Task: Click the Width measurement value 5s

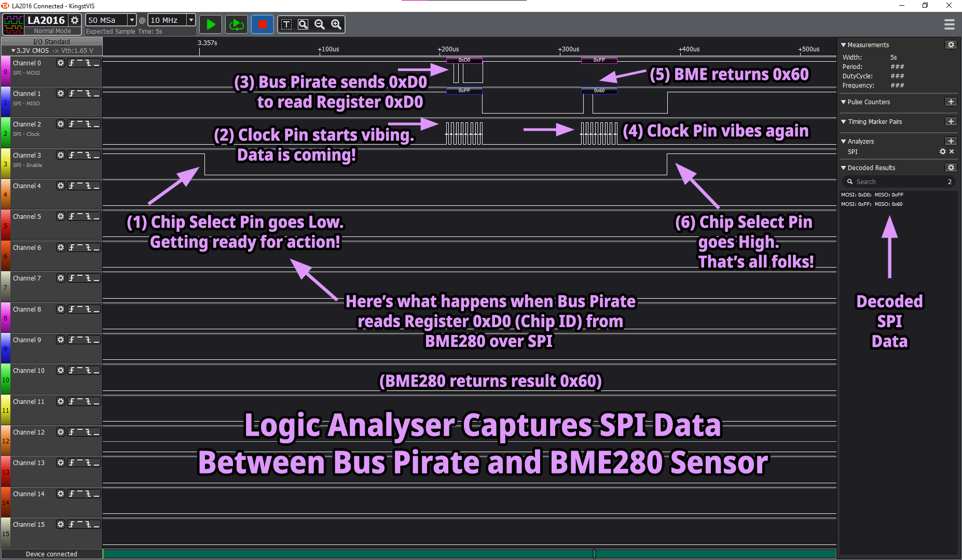Action: (x=894, y=58)
